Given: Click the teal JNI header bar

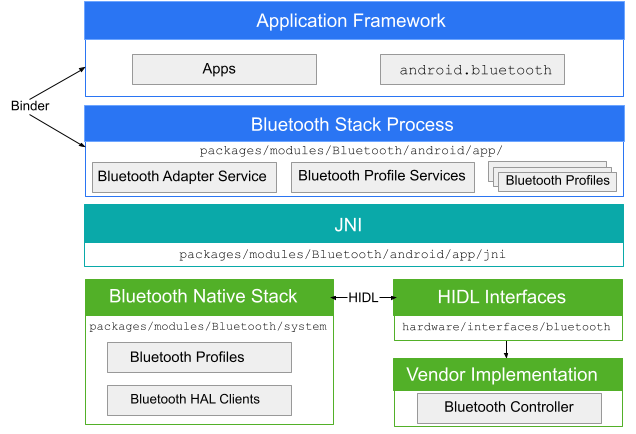Looking at the screenshot, I should pyautogui.click(x=353, y=223).
